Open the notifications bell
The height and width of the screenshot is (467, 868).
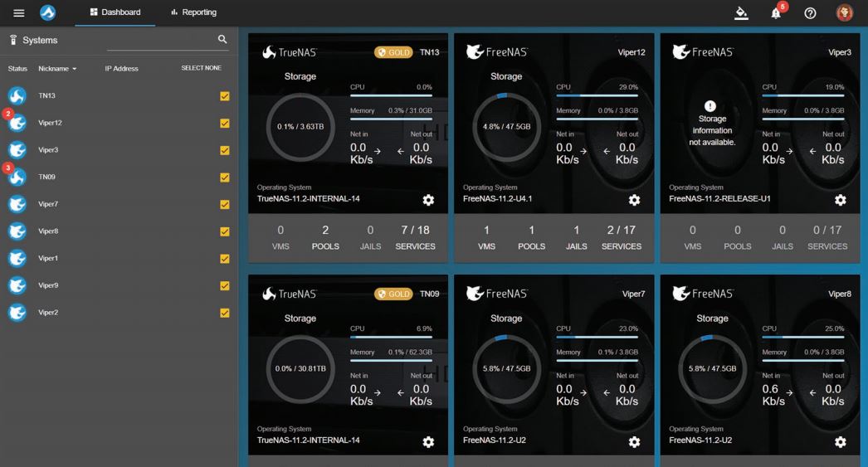pos(776,13)
